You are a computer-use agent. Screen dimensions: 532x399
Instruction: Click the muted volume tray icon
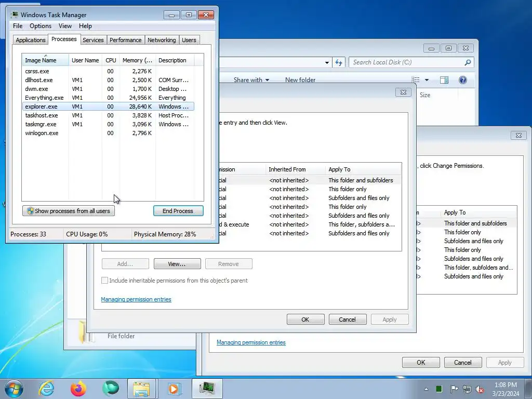[x=480, y=389]
